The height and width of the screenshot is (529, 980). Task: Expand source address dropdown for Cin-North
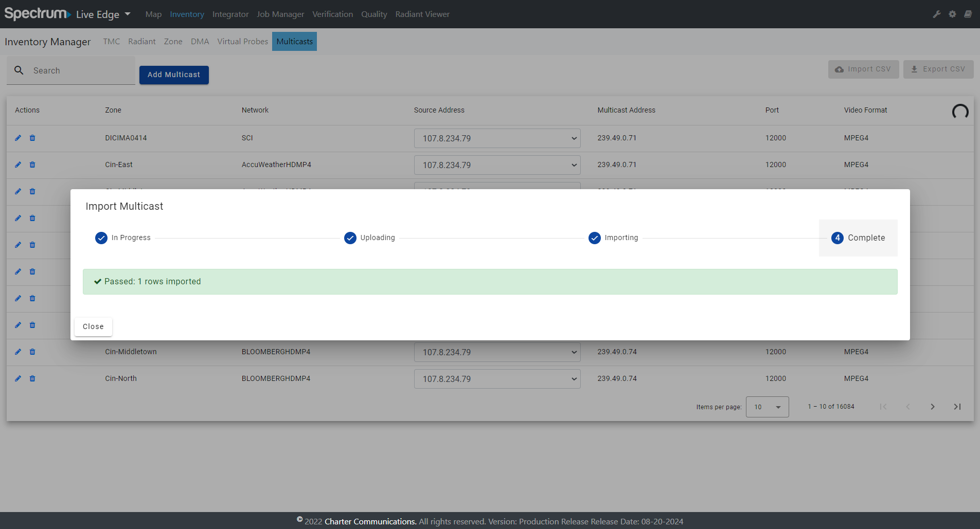(x=497, y=379)
